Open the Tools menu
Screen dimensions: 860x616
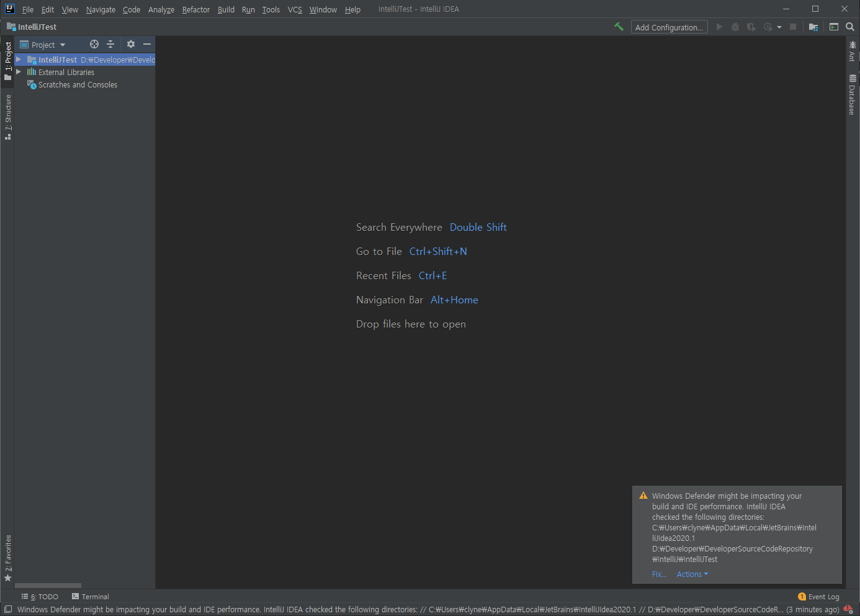(x=271, y=9)
